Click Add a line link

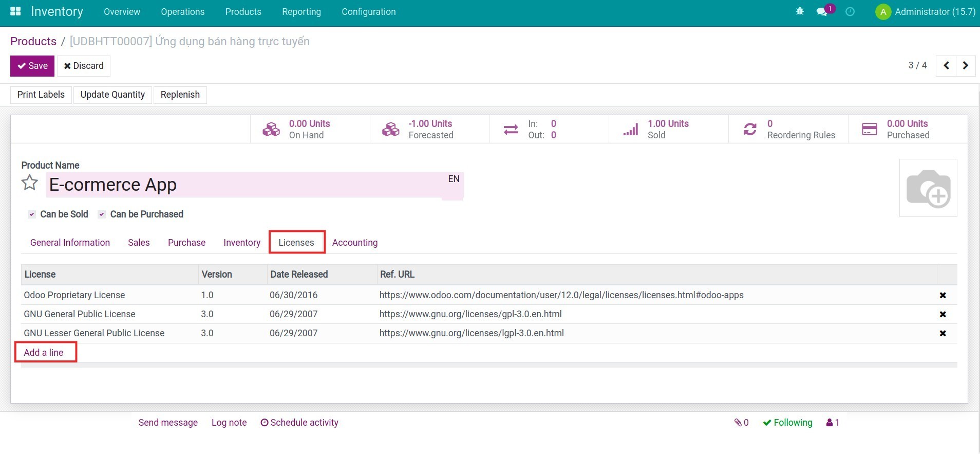(x=44, y=353)
